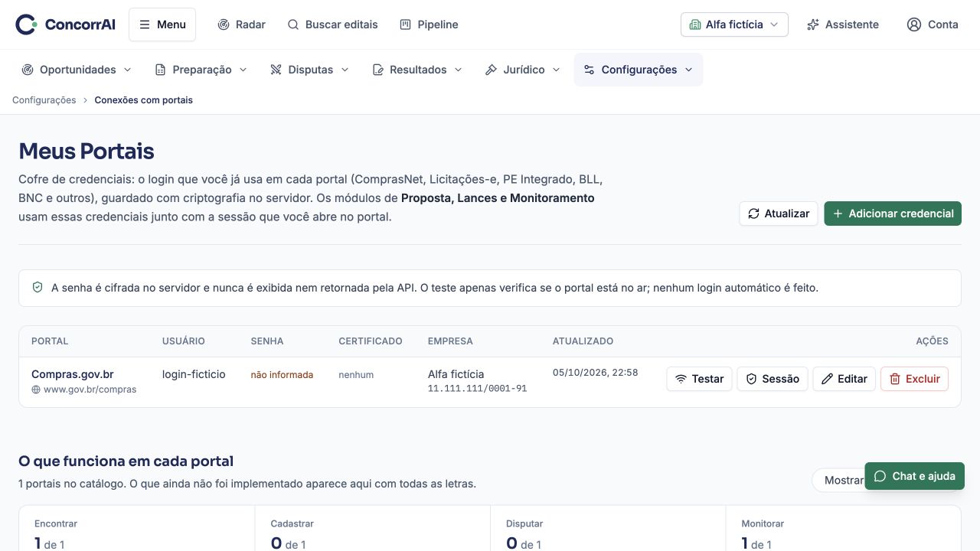The height and width of the screenshot is (551, 980).
Task: Click the refresh arrows icon in Atualizar
Action: click(x=754, y=214)
